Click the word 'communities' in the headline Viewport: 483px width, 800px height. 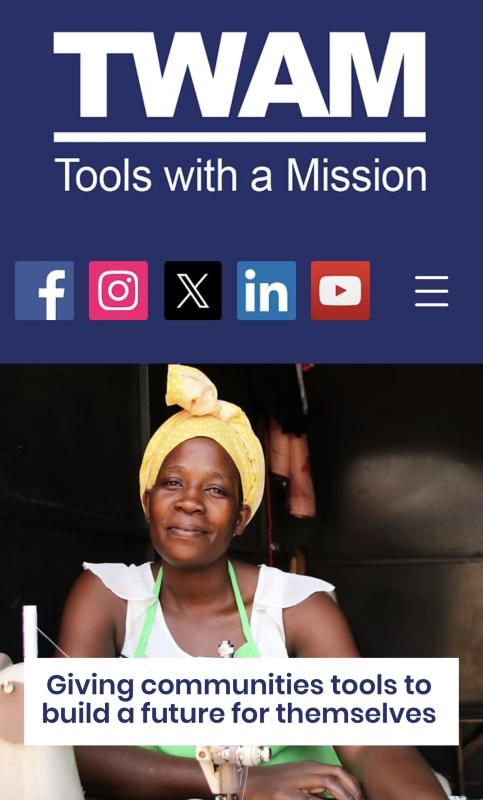(232, 685)
